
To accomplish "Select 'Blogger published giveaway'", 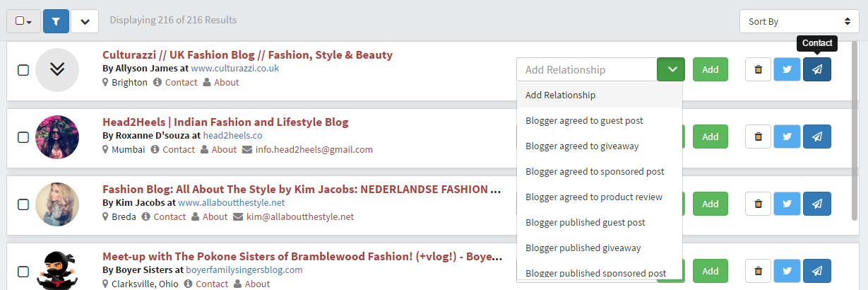I will [x=600, y=248].
